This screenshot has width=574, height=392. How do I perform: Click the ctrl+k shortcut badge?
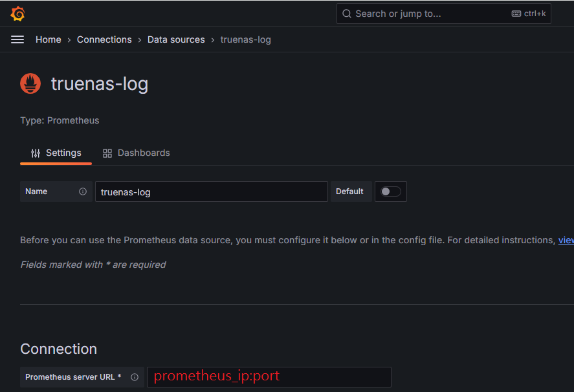pyautogui.click(x=529, y=13)
